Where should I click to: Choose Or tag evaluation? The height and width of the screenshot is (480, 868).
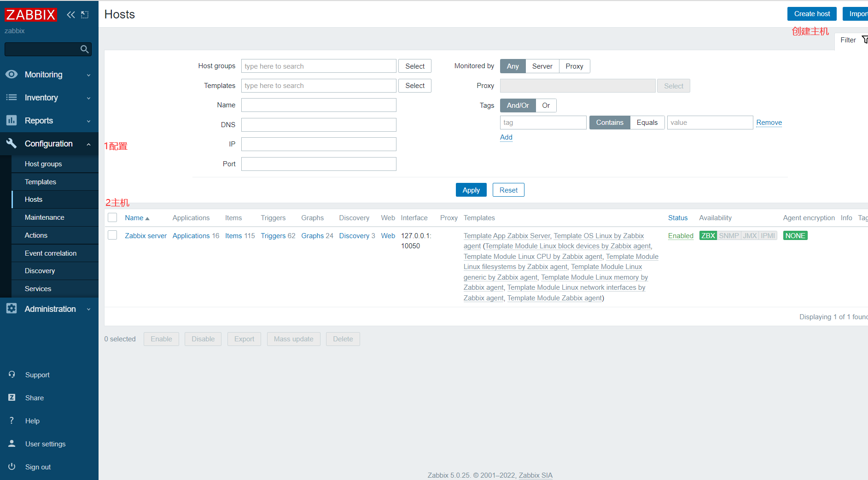546,105
